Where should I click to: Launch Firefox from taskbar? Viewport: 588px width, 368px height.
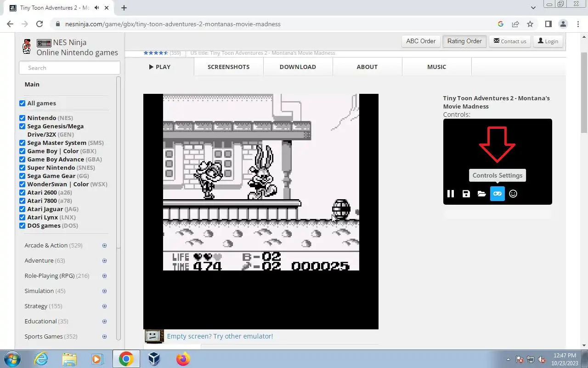(x=183, y=359)
